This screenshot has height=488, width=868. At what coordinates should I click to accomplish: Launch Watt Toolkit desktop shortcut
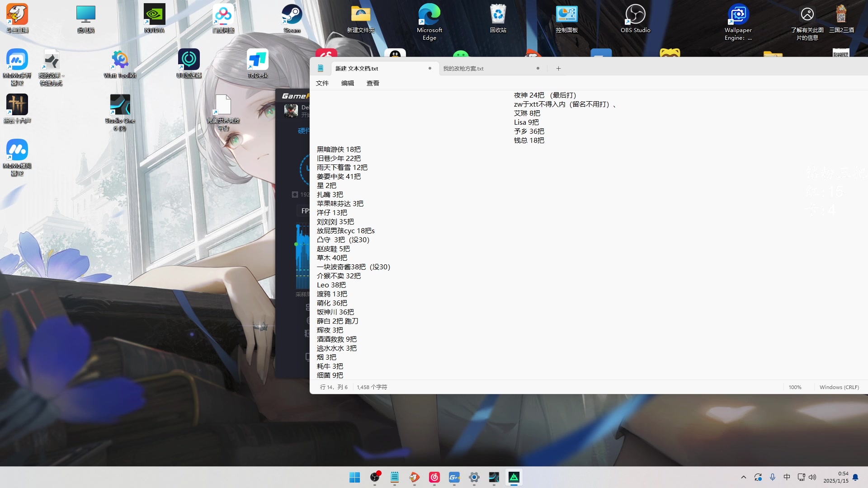click(120, 63)
